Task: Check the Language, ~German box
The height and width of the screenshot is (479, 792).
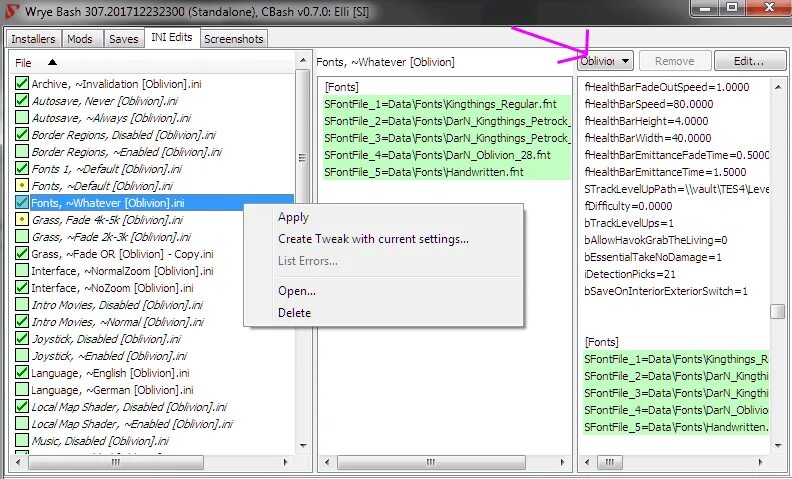Action: point(22,390)
